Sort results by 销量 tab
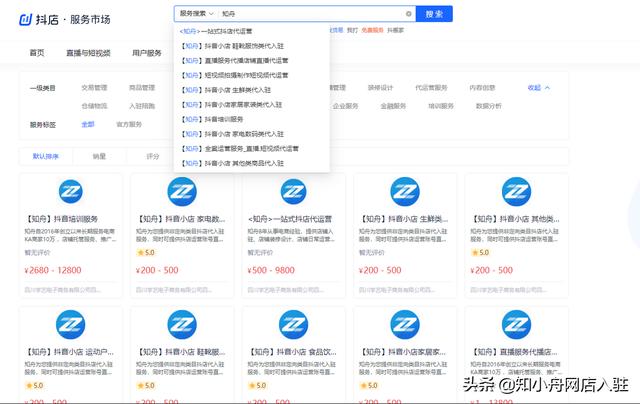This screenshot has height=404, width=640. (100, 157)
